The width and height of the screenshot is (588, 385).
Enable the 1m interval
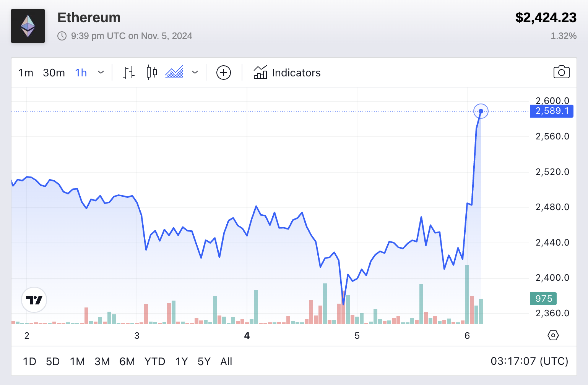click(25, 73)
